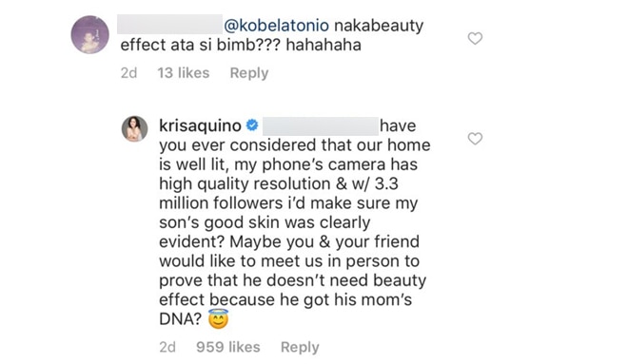
Task: Click the 2d timestamp under krisaquino's reply
Action: (x=167, y=347)
